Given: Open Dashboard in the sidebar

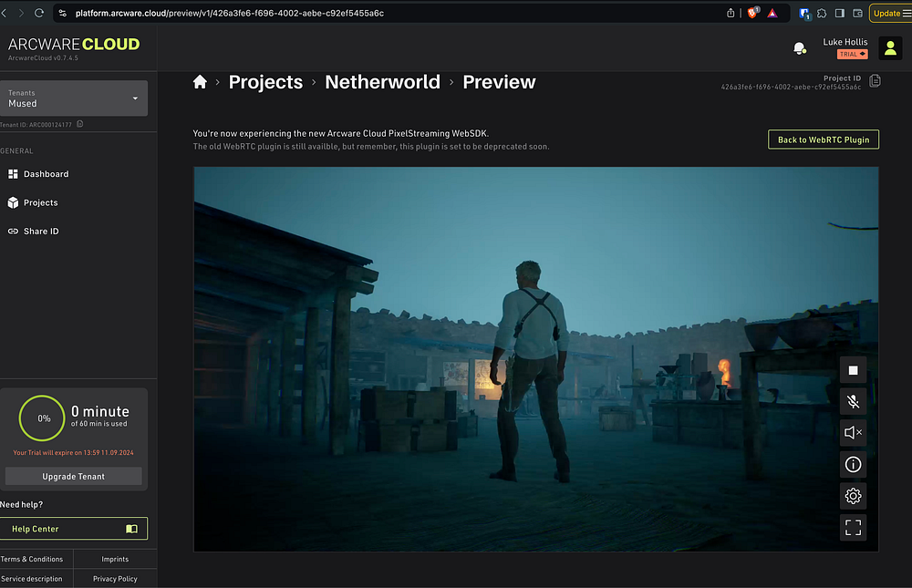Looking at the screenshot, I should [x=46, y=174].
